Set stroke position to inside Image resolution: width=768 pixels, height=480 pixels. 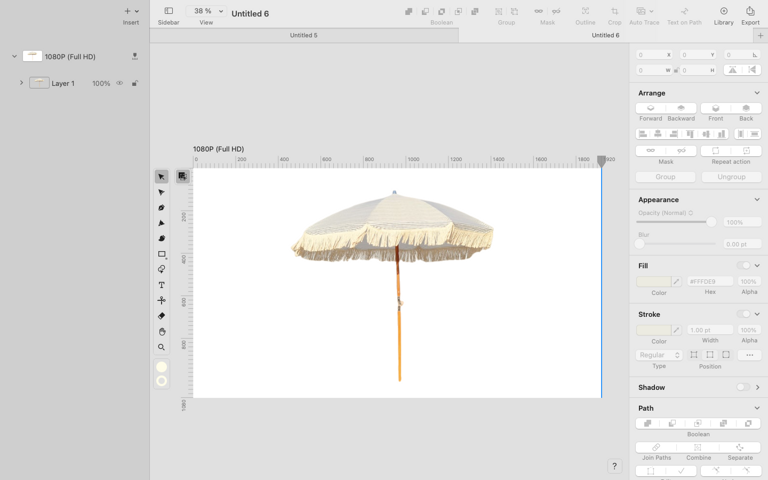(x=694, y=355)
